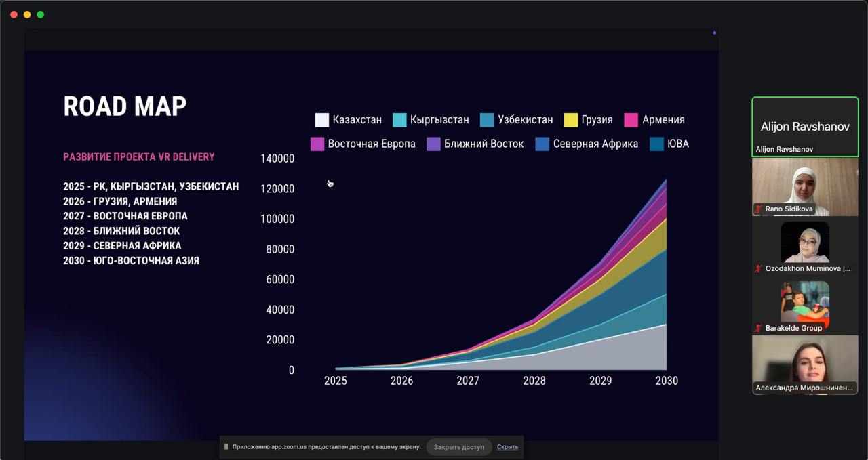Click the 2026 year label under the chart
This screenshot has width=868, height=460.
pos(402,381)
